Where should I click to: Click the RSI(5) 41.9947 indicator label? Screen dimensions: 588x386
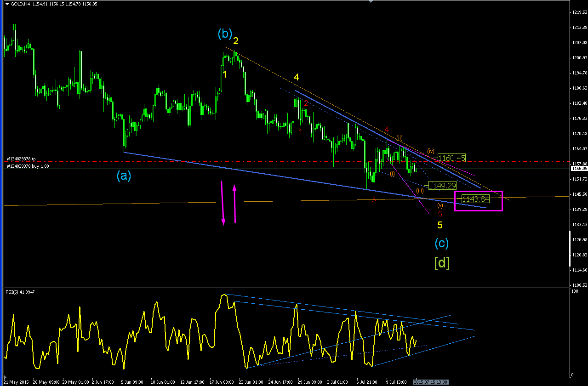[x=21, y=291]
